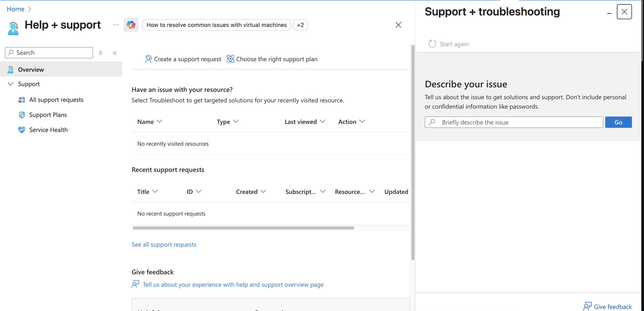
Task: Collapse the left navigation with the double chevron
Action: (115, 53)
